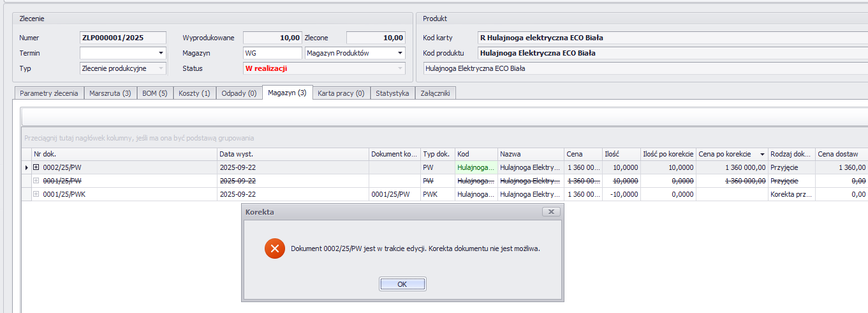The height and width of the screenshot is (313, 868).
Task: Open the Karta pracy (0) tab
Action: pos(341,93)
